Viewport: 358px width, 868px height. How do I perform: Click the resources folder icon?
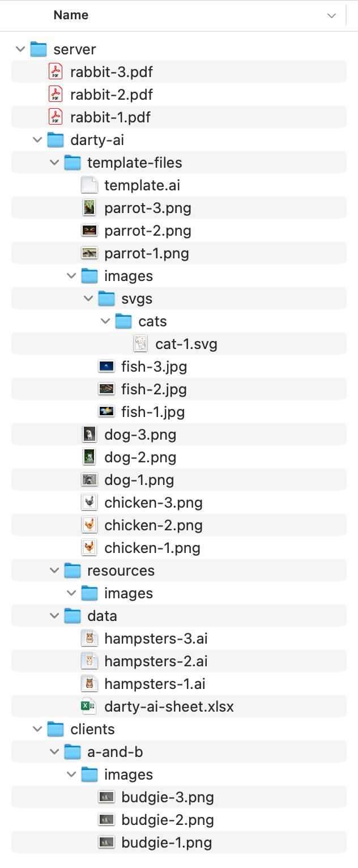point(73,570)
